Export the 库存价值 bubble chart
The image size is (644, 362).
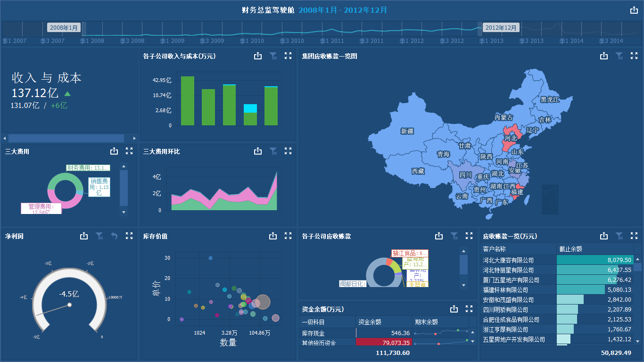tap(273, 236)
